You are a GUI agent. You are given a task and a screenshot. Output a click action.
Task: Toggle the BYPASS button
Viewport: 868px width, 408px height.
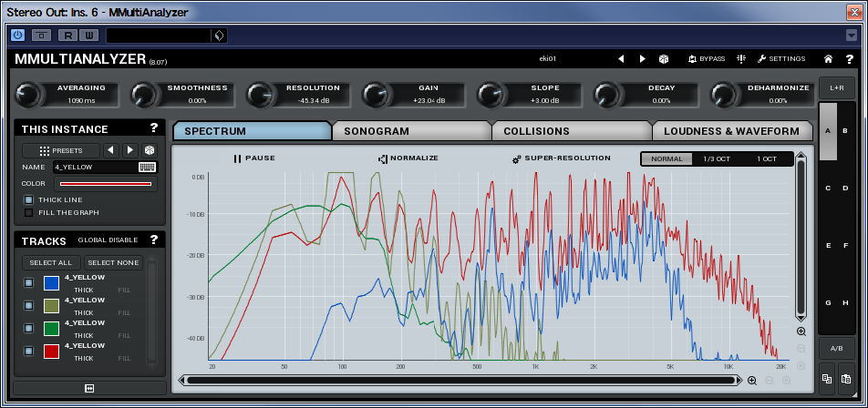tap(706, 58)
